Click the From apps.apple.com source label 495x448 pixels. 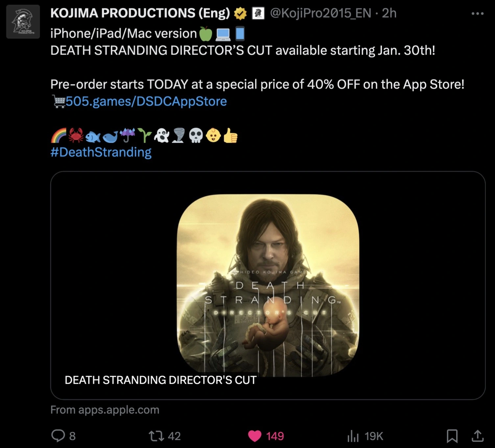[105, 410]
